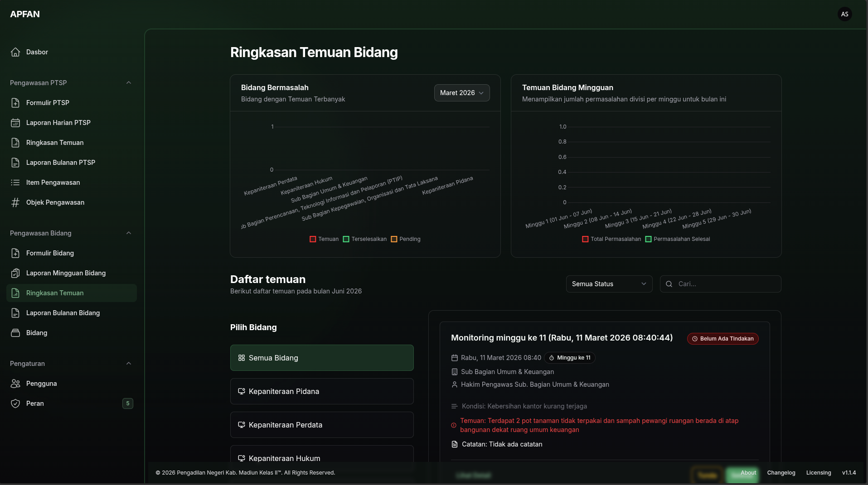Open the Formulir PTSP document icon
Image resolution: width=868 pixels, height=485 pixels.
tap(15, 103)
